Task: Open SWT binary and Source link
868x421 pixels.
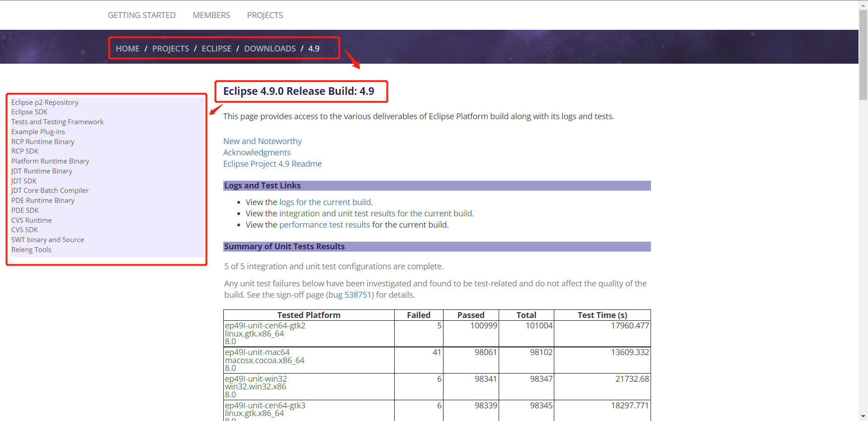Action: click(x=47, y=240)
